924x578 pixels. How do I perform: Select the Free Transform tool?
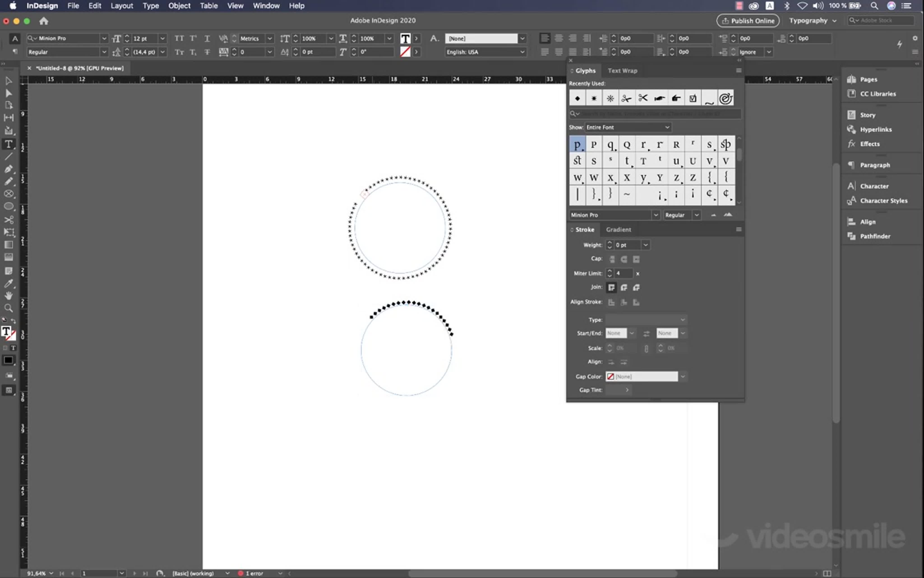(x=8, y=232)
